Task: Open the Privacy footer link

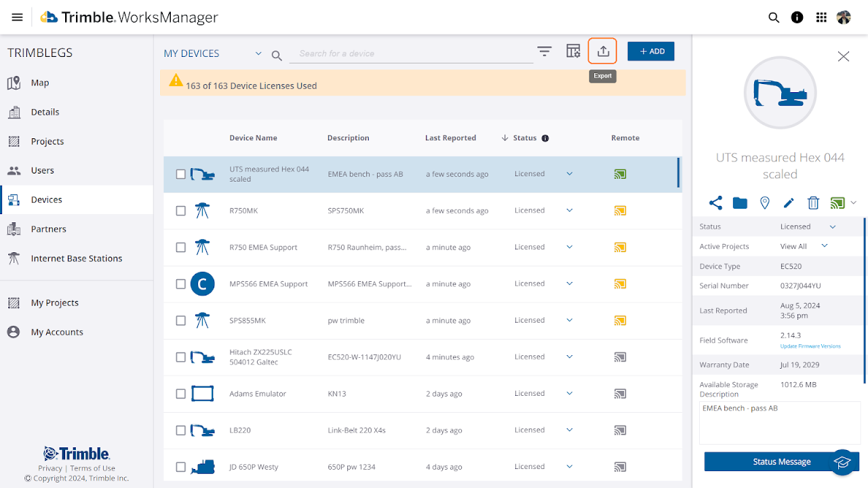Action: 50,468
